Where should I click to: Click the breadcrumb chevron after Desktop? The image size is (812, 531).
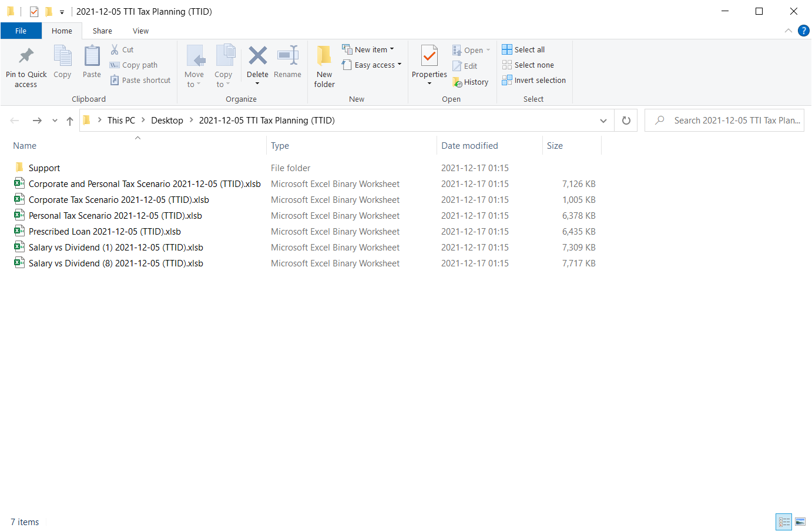click(x=191, y=120)
